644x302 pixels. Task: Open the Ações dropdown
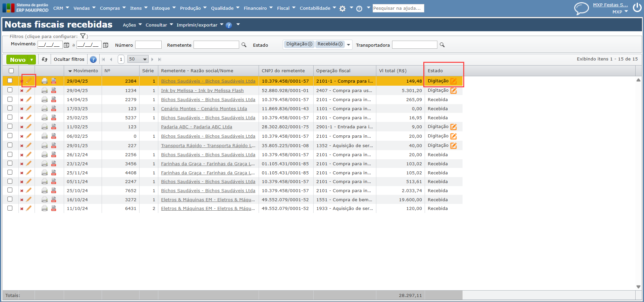tap(132, 25)
